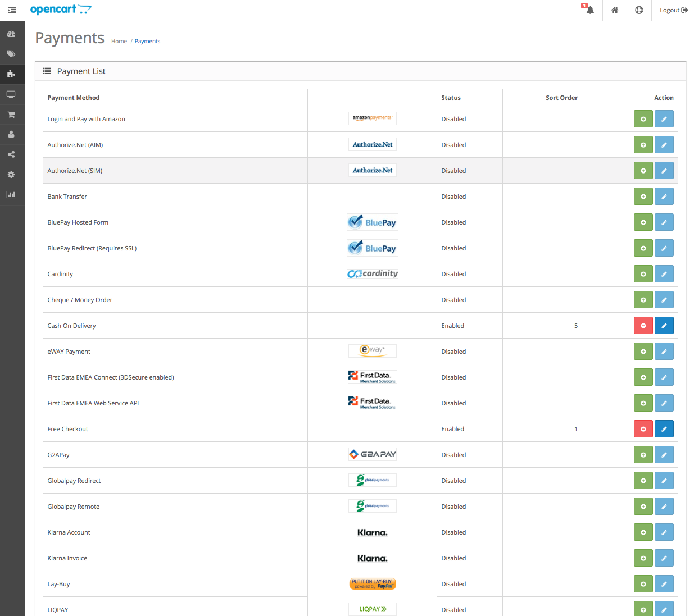This screenshot has width=694, height=616.
Task: Open the System gear sidebar icon
Action: 11,175
